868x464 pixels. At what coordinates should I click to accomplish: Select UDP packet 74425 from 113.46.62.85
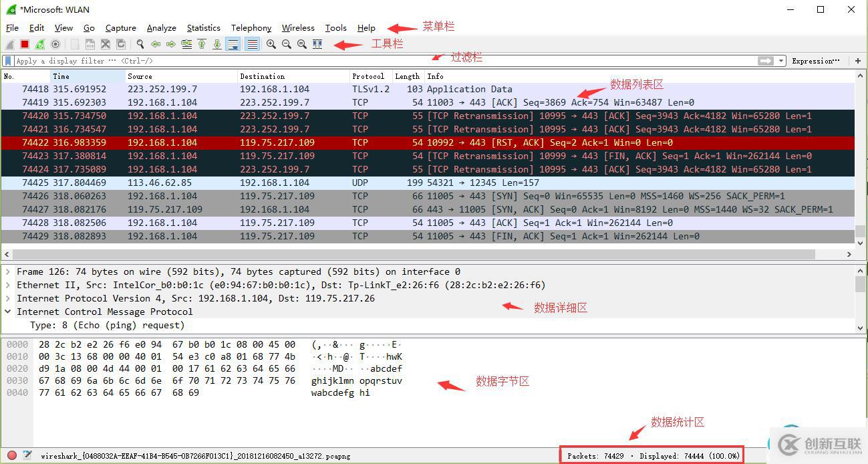click(x=428, y=183)
